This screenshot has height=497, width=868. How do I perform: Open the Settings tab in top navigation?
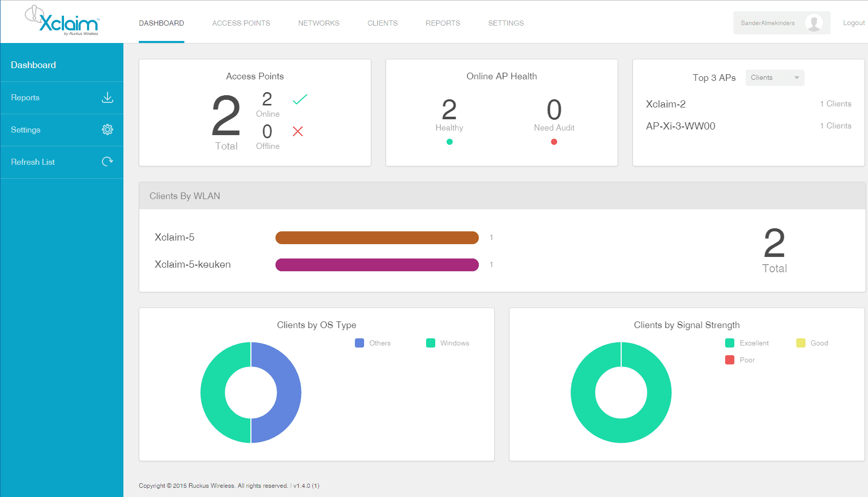[506, 23]
